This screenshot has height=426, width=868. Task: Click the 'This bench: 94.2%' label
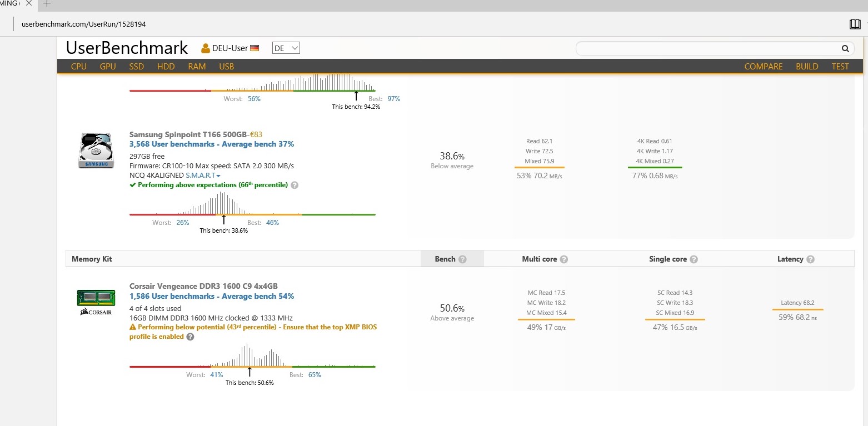[356, 107]
